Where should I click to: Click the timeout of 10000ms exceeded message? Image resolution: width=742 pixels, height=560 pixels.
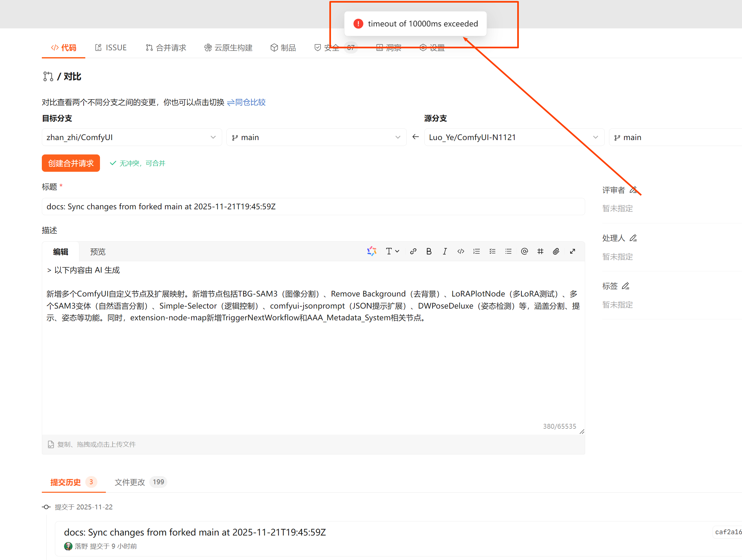click(423, 24)
